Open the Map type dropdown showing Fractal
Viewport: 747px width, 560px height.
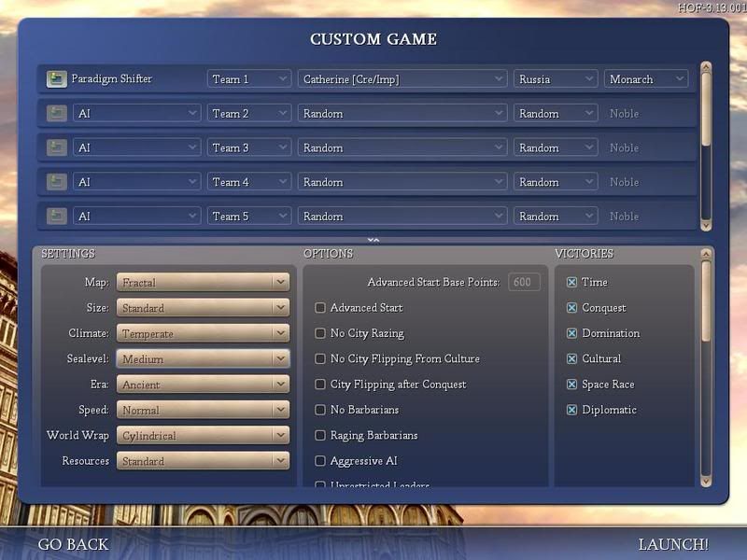[x=203, y=283]
